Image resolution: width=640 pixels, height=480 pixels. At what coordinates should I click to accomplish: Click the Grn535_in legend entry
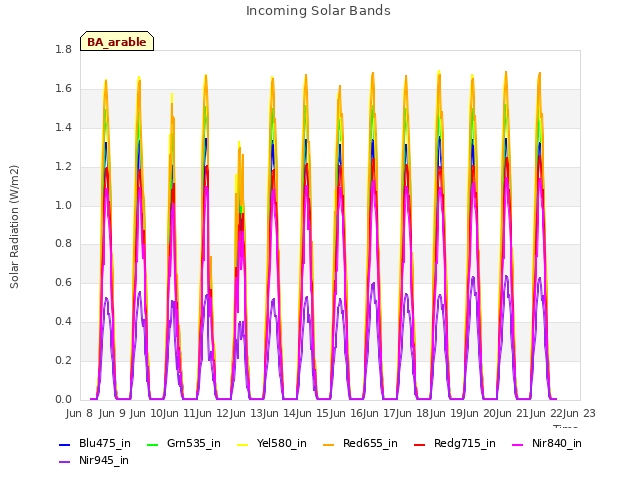click(184, 443)
